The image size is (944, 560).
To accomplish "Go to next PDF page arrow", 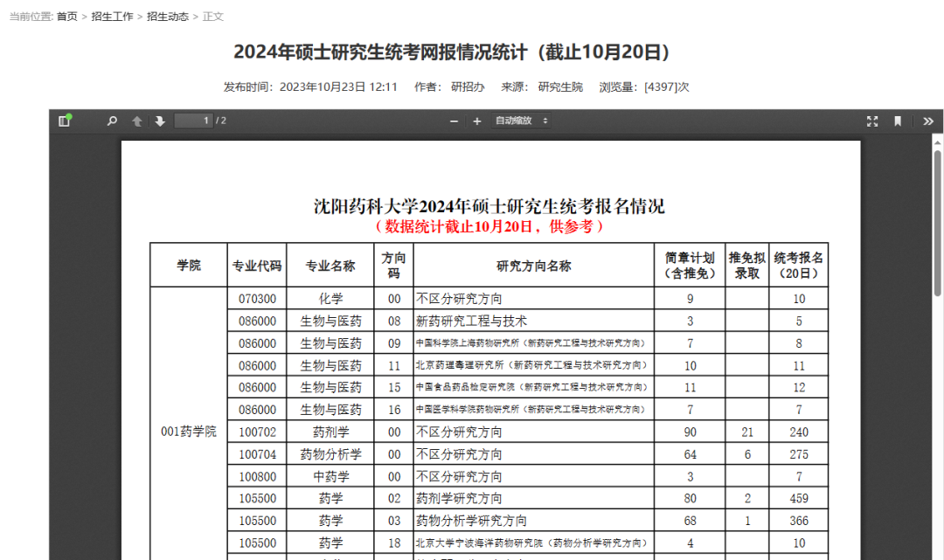I will 160,121.
